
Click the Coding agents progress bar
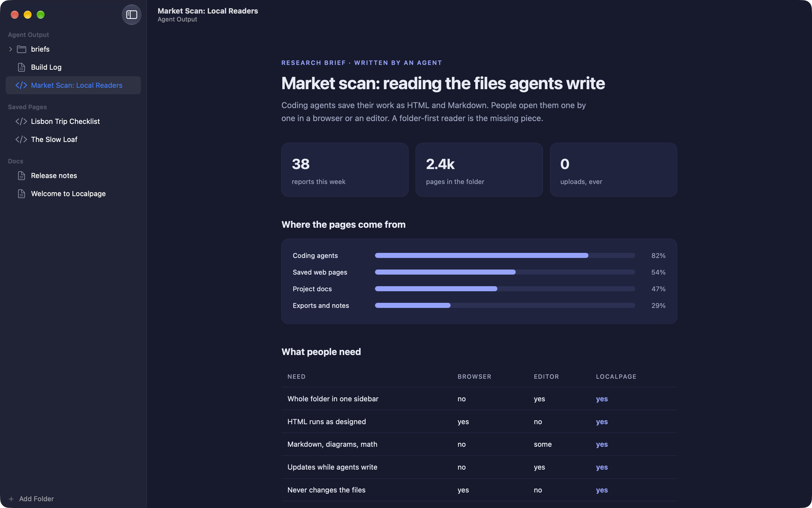pyautogui.click(x=505, y=255)
